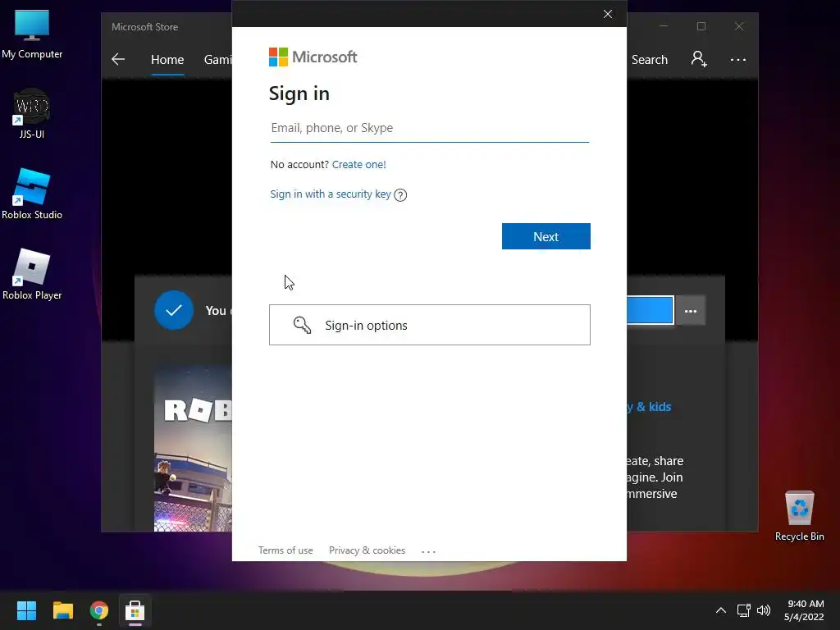Open File Explorer from the taskbar
Viewport: 840px width, 630px height.
(62, 610)
